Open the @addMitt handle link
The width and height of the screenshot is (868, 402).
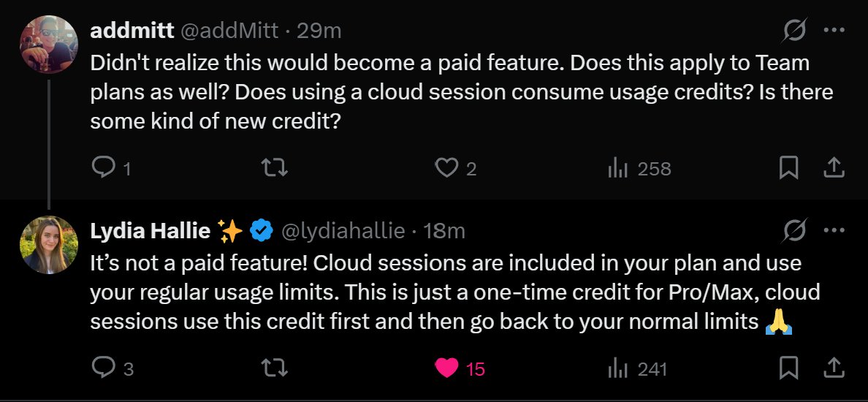coord(229,31)
